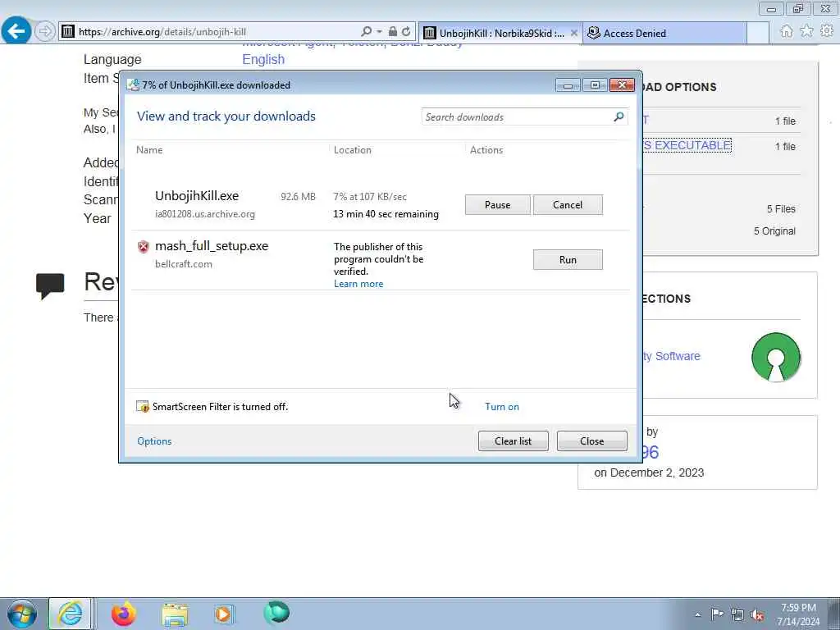Click the muted volume tray icon
The width and height of the screenshot is (840, 630).
pos(757,615)
